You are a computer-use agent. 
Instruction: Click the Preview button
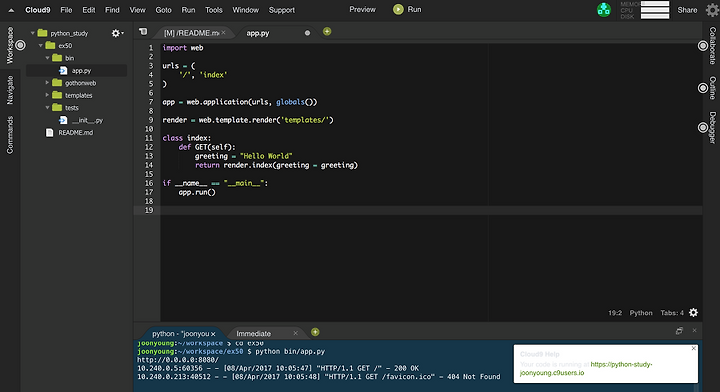point(362,9)
